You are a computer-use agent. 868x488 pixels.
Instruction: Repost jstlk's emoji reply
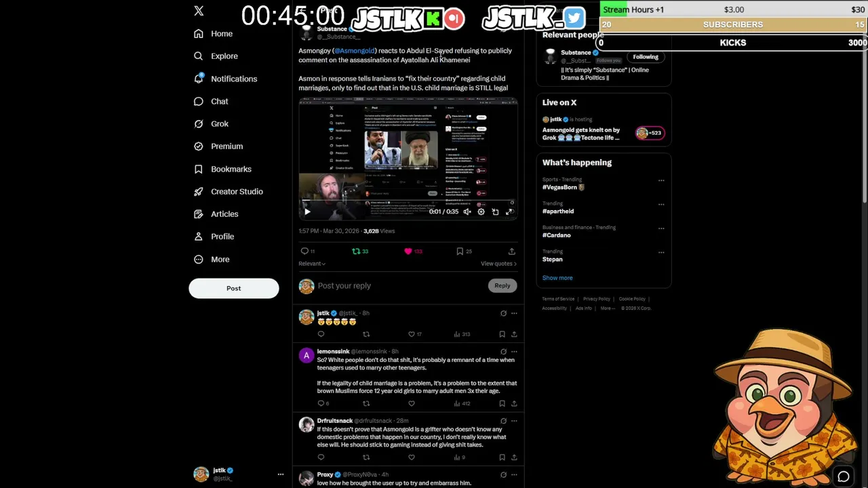pyautogui.click(x=366, y=334)
